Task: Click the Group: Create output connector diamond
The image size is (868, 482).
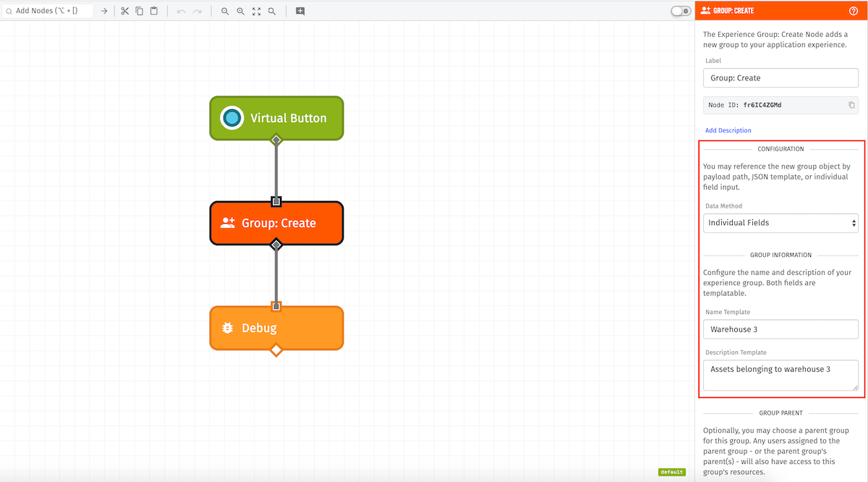Action: (x=276, y=245)
